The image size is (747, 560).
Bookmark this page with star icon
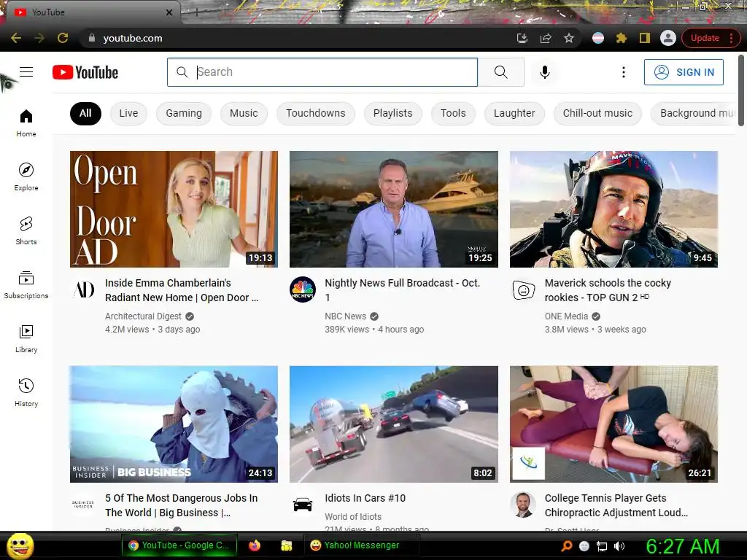click(x=569, y=38)
